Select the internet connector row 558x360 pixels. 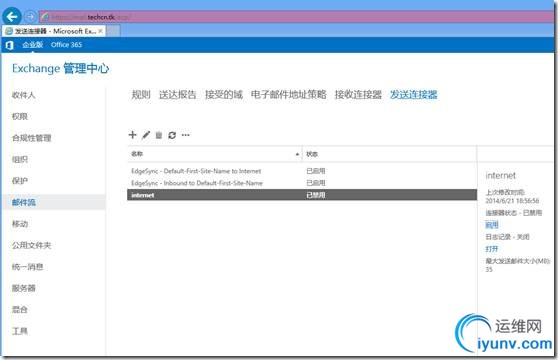tap(302, 195)
